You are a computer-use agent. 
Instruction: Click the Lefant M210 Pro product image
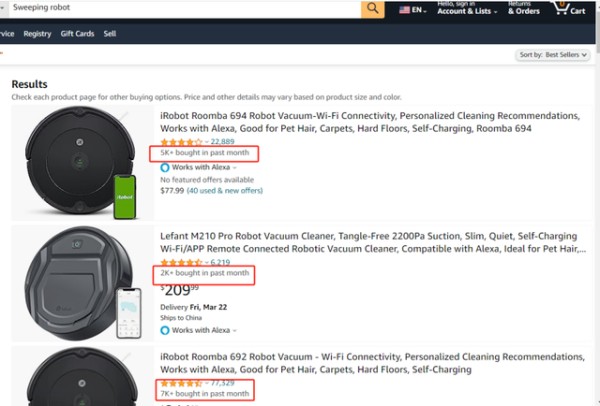(83, 283)
